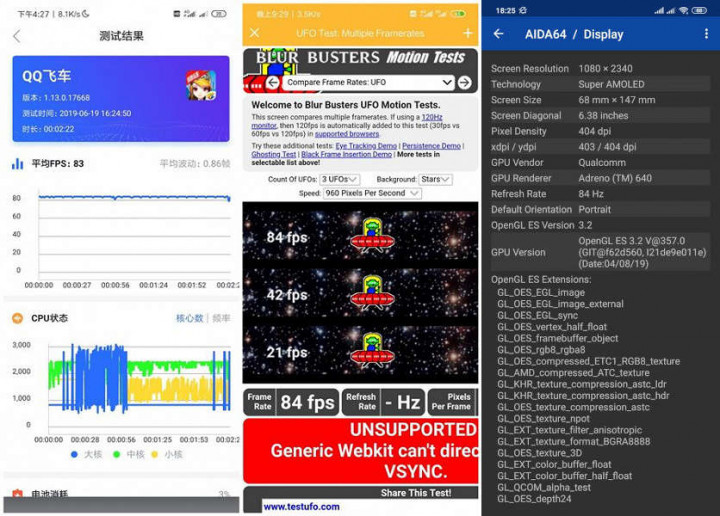Tap the AIDA64 settings gear status icon
This screenshot has height=516, width=720.
point(523,10)
